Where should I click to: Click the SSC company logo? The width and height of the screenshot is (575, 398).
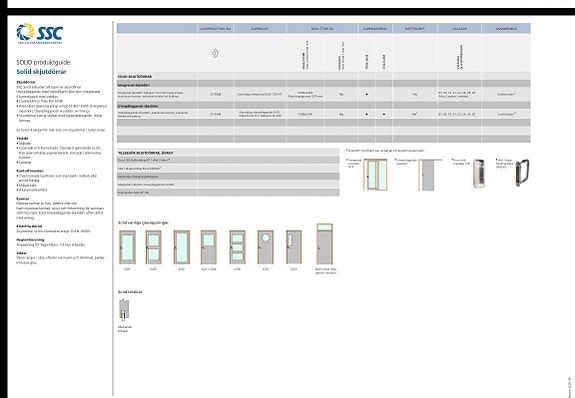coord(40,33)
